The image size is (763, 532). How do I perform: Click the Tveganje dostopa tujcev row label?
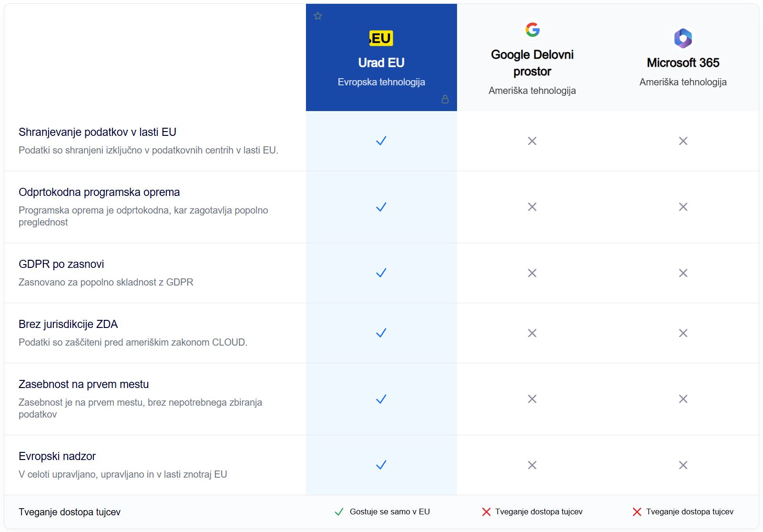pos(70,512)
